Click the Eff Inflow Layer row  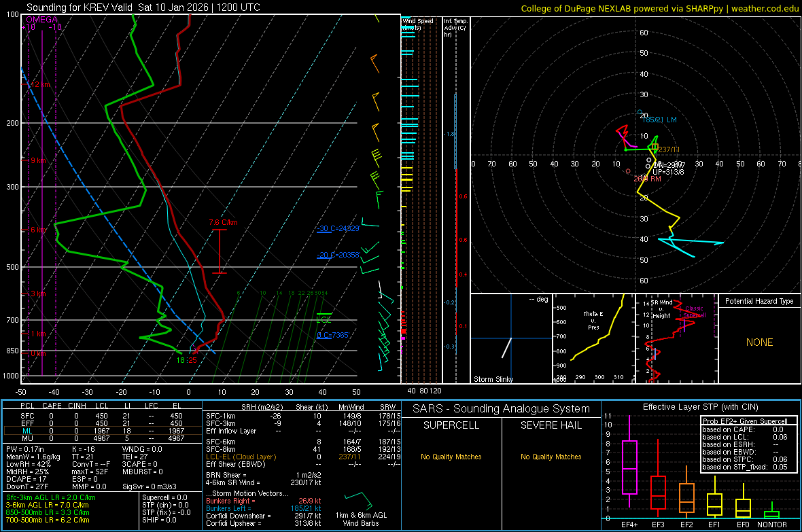click(x=303, y=431)
